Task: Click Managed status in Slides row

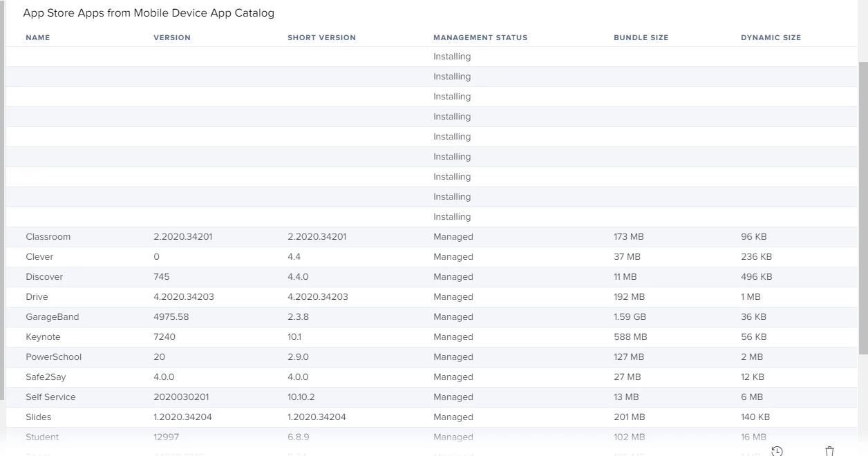Action: (453, 417)
